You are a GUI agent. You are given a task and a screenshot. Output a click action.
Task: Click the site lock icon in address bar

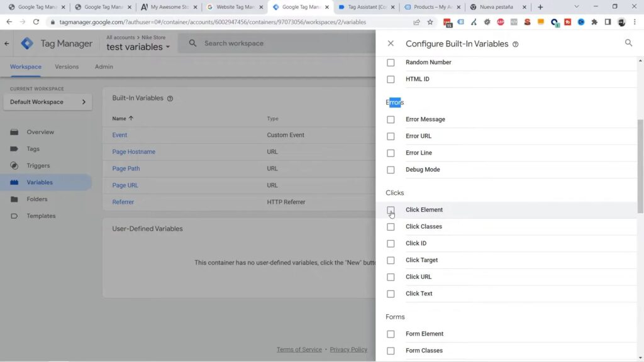tap(53, 22)
